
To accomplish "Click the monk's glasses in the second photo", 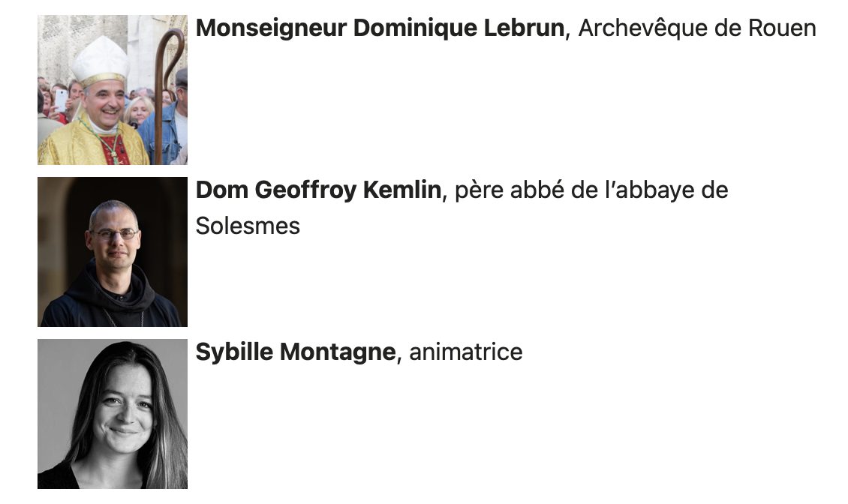I will (114, 234).
